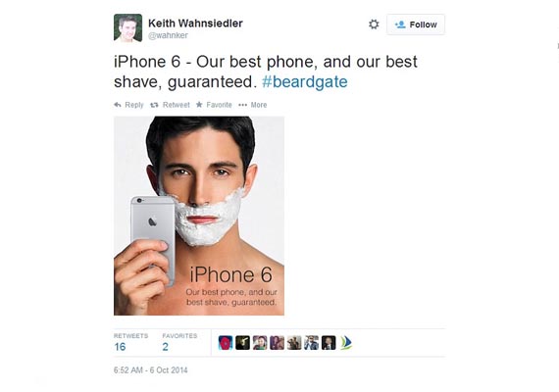Favorite the tweet with star icon

pyautogui.click(x=214, y=105)
